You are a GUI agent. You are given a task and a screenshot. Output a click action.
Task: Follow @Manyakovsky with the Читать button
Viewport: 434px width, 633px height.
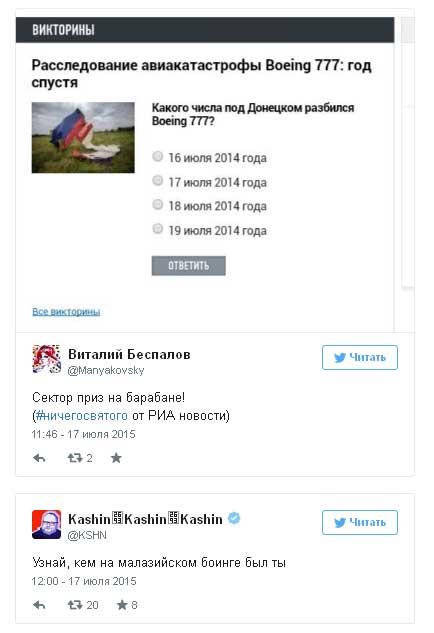[x=360, y=357]
